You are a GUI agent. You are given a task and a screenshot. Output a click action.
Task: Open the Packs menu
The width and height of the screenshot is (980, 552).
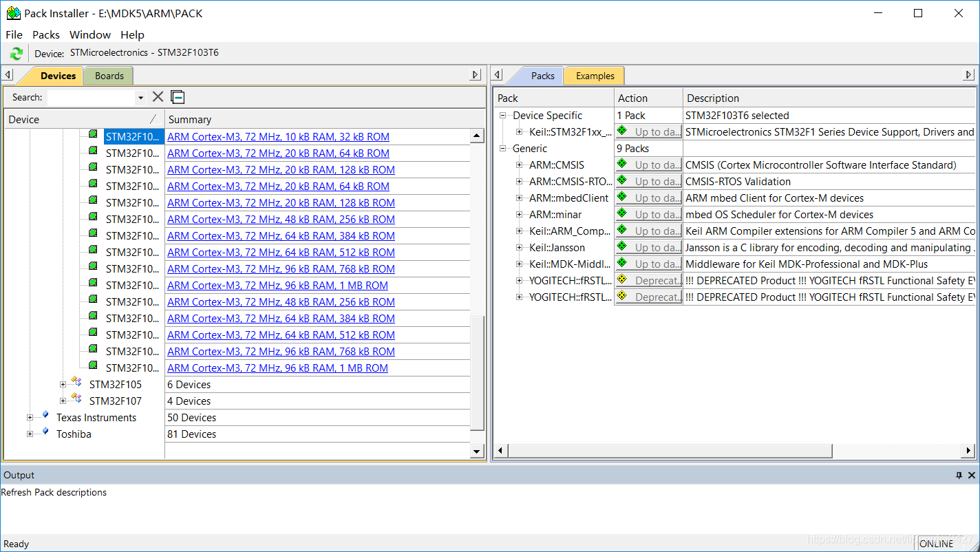[46, 34]
